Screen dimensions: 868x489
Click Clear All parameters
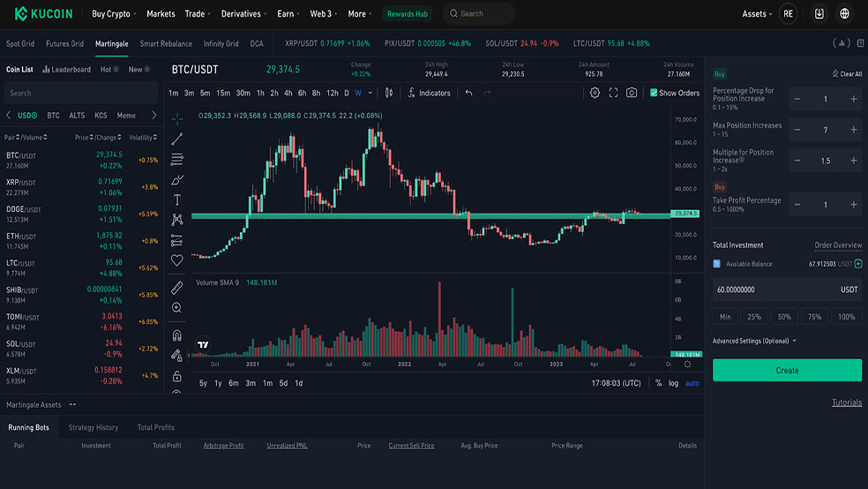pos(847,73)
